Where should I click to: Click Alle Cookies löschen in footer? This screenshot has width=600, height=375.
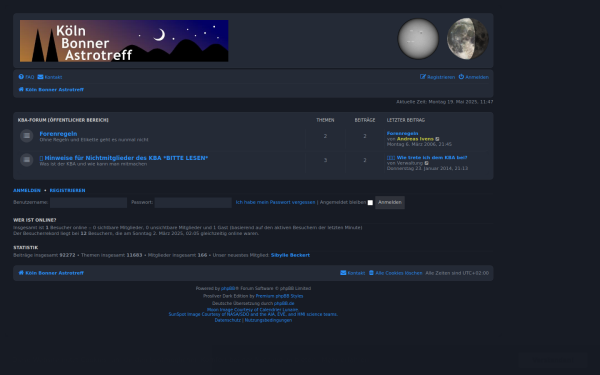[396, 273]
